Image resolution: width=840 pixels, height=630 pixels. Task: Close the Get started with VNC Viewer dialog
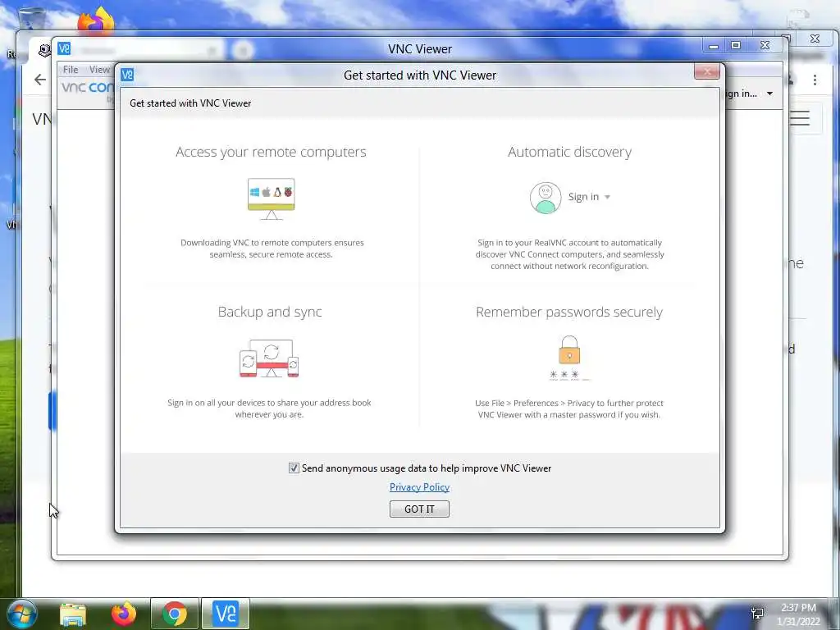pos(706,71)
